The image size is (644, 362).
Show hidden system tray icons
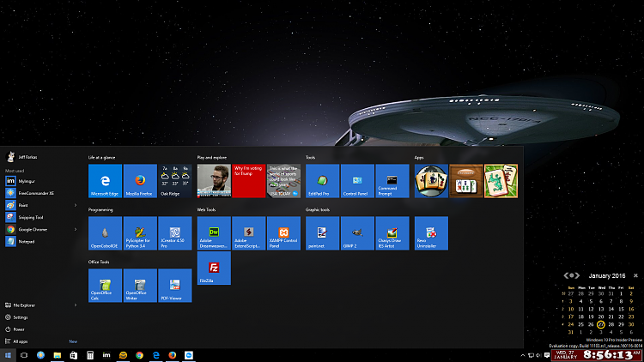click(x=522, y=355)
